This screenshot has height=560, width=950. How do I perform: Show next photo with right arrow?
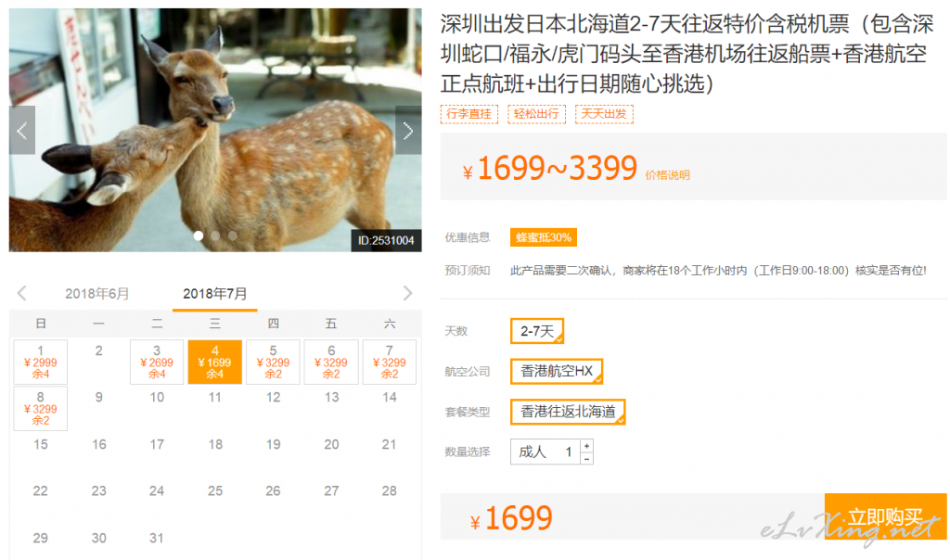408,130
